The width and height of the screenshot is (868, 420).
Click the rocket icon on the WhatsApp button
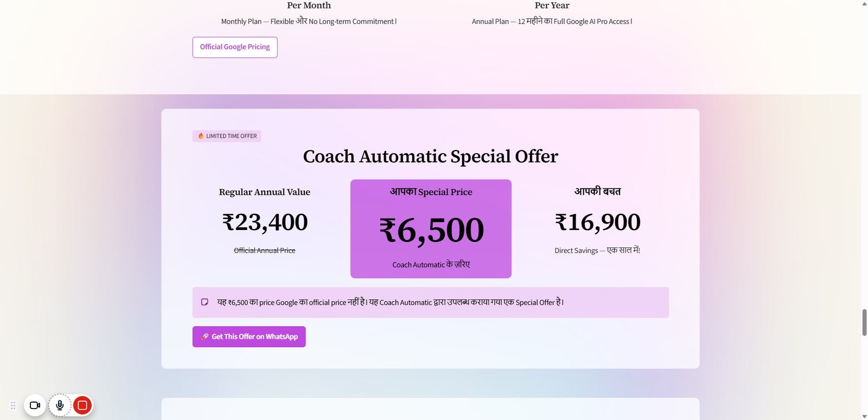tap(205, 336)
